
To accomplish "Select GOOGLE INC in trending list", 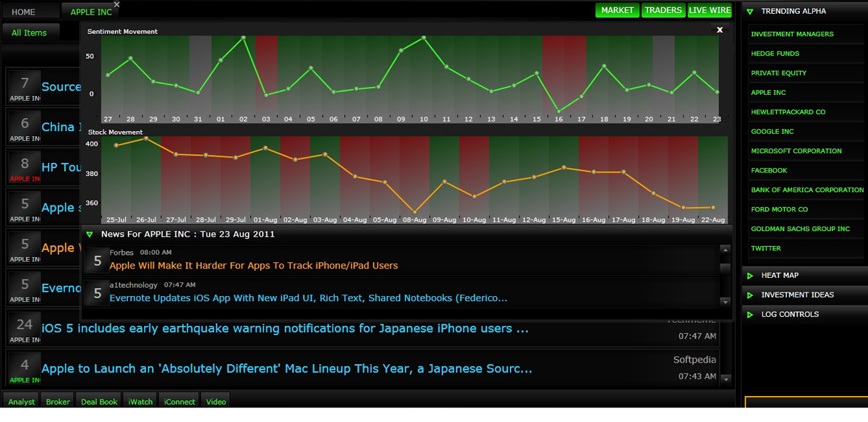I will click(773, 132).
